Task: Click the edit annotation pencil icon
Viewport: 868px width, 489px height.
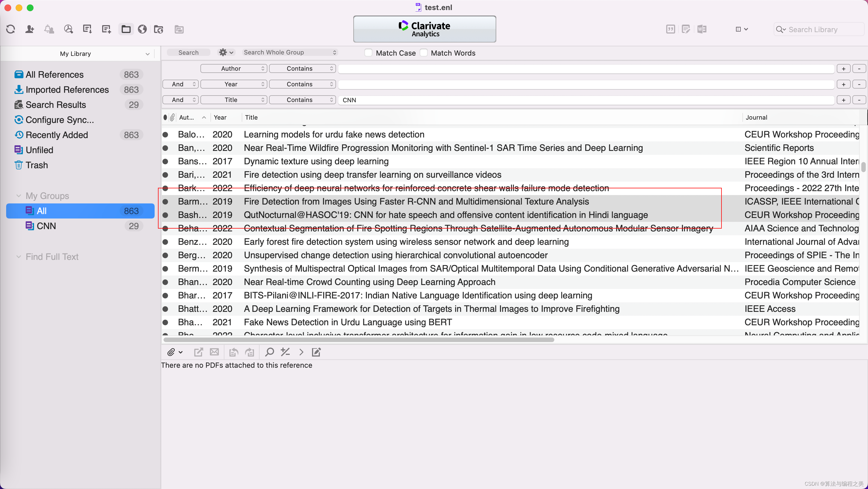Action: pyautogui.click(x=316, y=352)
